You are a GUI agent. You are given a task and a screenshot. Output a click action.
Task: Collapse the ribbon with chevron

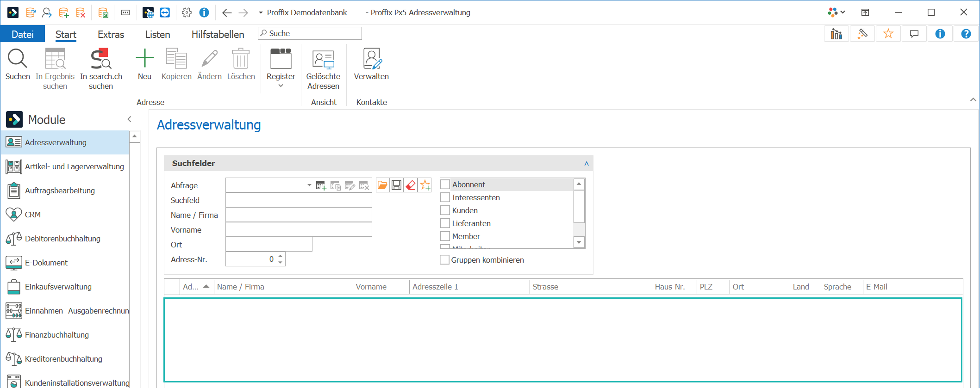973,100
